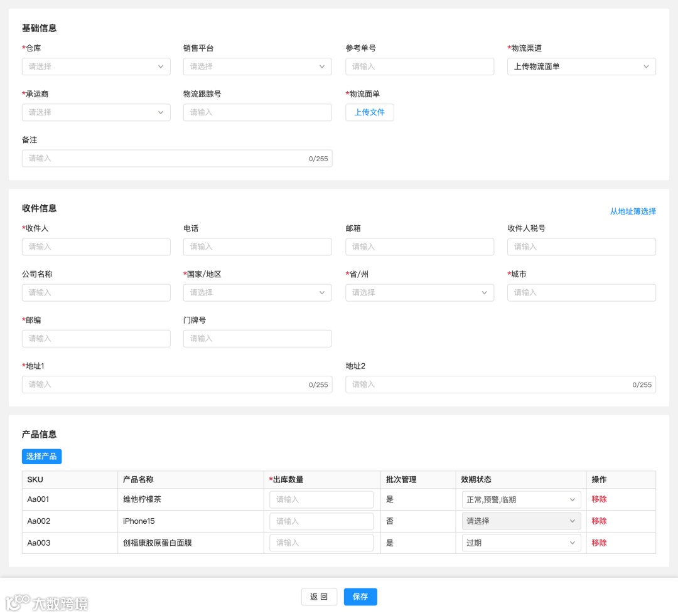This screenshot has height=616, width=678.
Task: Expand the 省/州 province dropdown
Action: [x=419, y=292]
